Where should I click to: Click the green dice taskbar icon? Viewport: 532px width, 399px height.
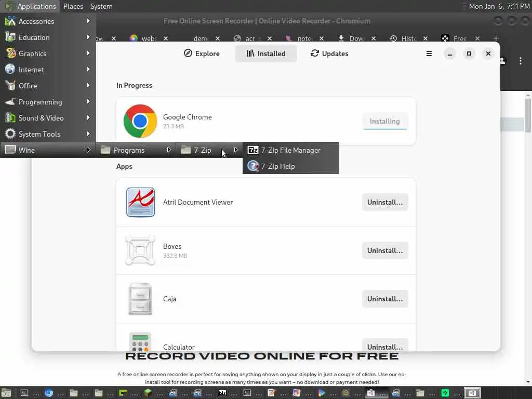tap(445, 393)
